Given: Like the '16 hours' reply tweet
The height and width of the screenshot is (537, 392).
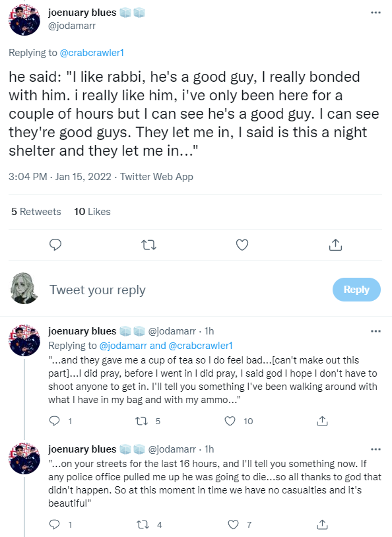Looking at the screenshot, I should click(233, 524).
